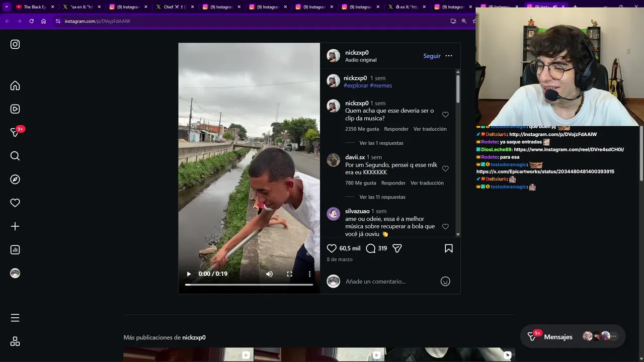644x362 pixels.
Task: Open nickzxp0 profile from post header
Action: pyautogui.click(x=357, y=52)
